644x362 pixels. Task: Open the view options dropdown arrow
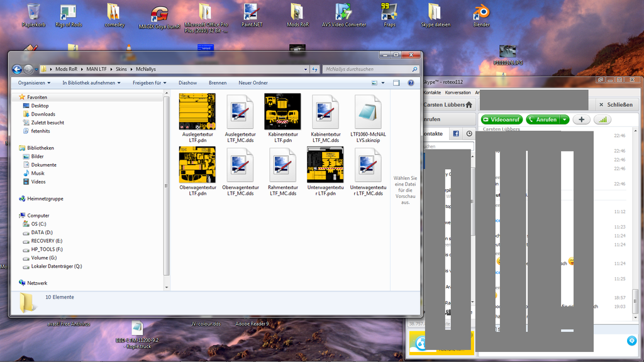(x=383, y=83)
